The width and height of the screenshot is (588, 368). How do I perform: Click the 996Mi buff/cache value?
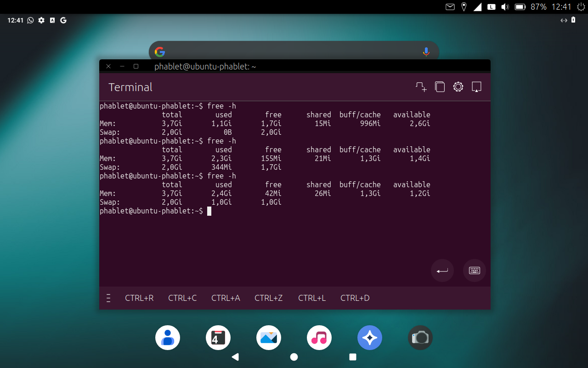370,123
